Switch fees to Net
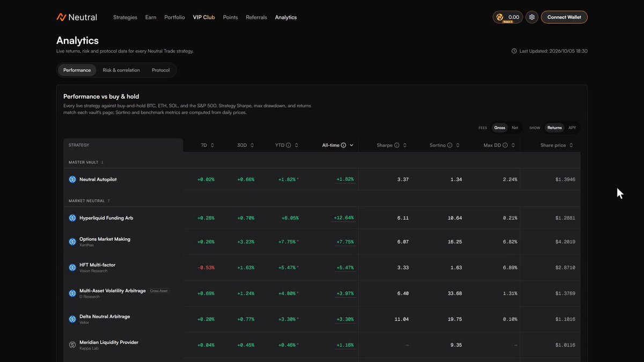The width and height of the screenshot is (644, 362). coord(515,128)
